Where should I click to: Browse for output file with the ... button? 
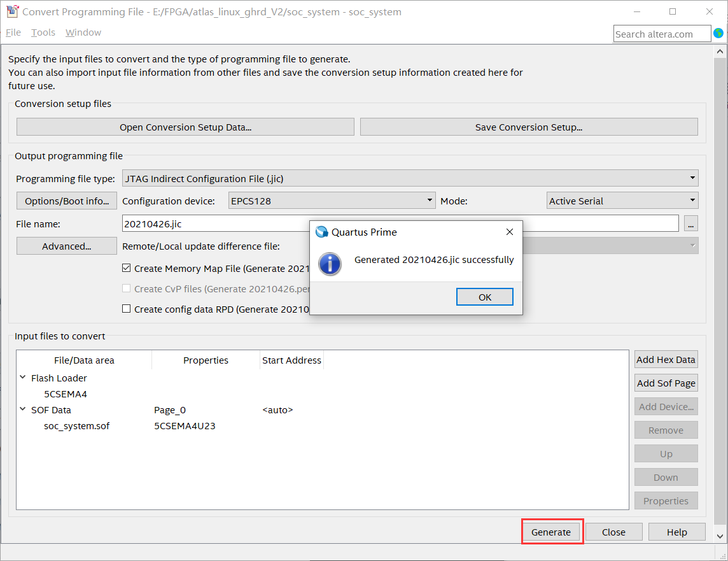tap(691, 224)
